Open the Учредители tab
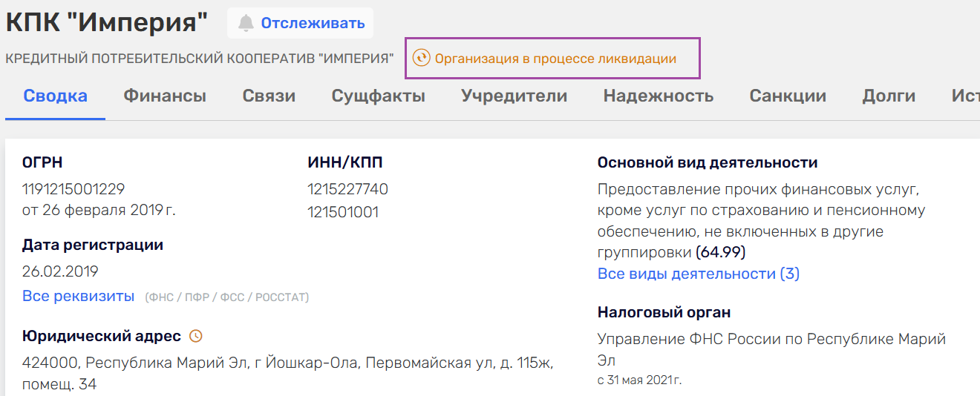 click(514, 96)
